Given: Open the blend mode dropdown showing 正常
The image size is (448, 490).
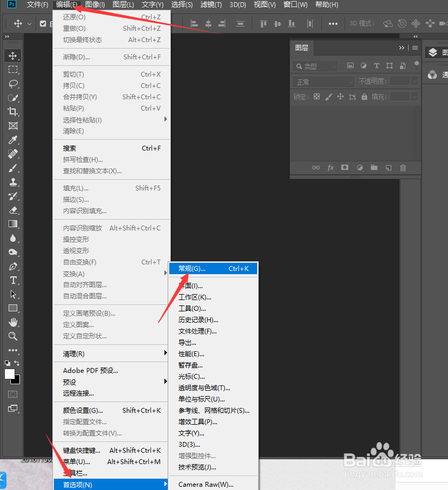Looking at the screenshot, I should pos(322,81).
